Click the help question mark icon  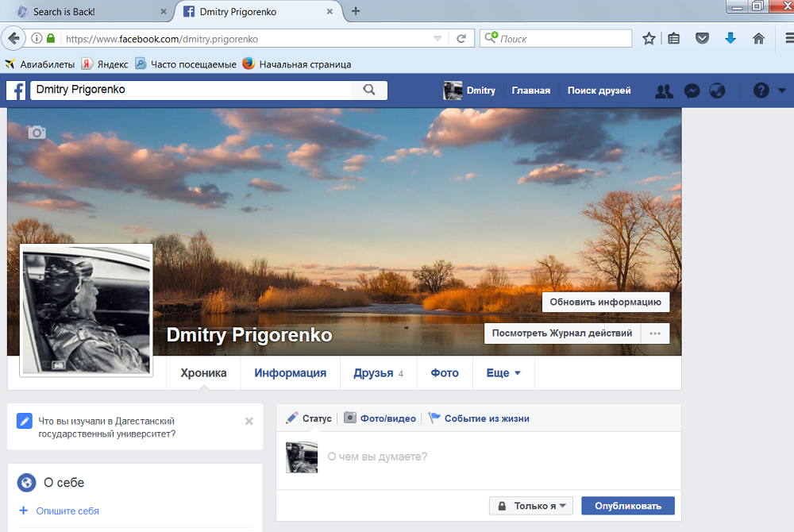tap(761, 91)
